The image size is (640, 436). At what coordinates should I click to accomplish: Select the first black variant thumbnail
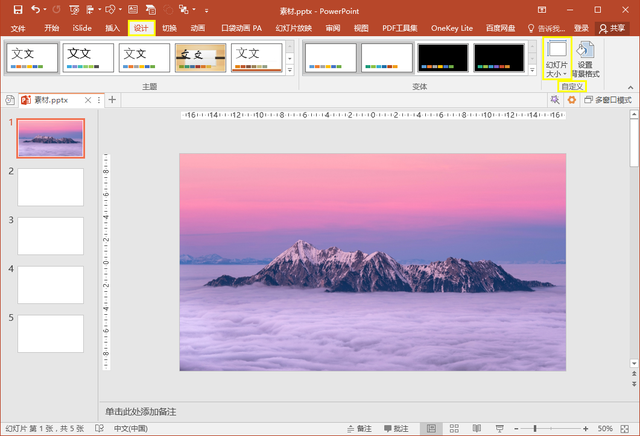click(443, 58)
